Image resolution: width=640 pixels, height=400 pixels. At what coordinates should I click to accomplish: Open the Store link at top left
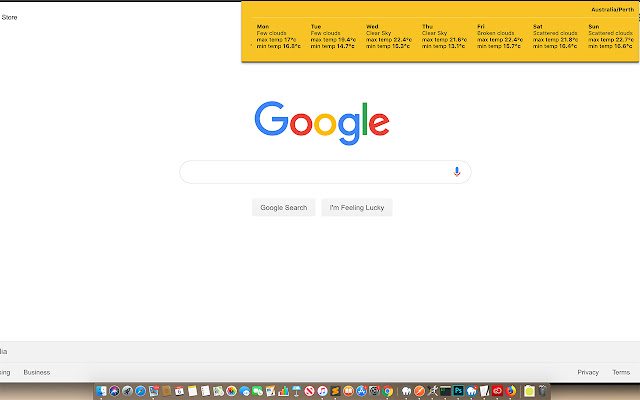pos(9,17)
